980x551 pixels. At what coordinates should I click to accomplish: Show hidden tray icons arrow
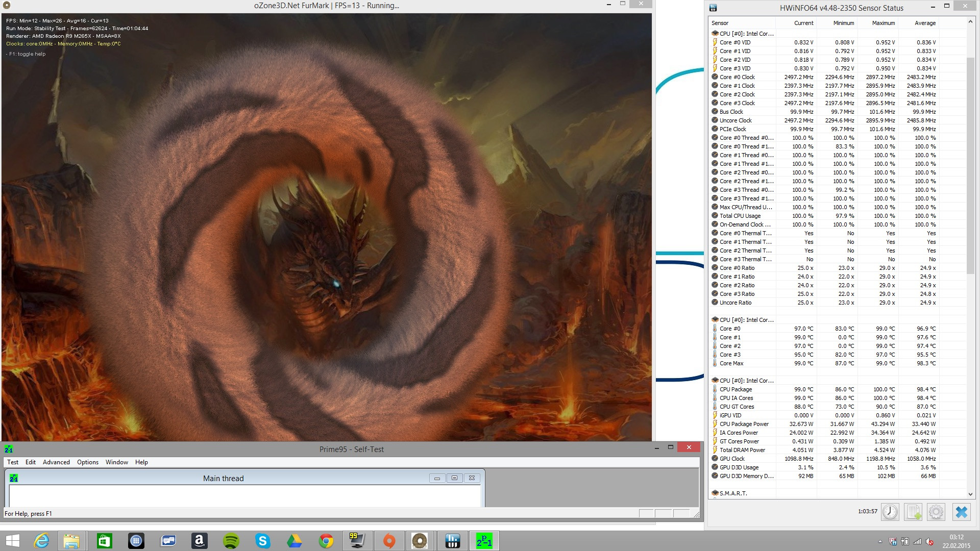[x=880, y=542]
